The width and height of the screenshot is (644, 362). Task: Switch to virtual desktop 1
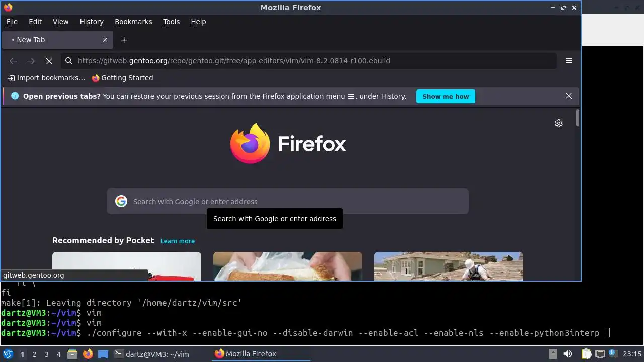(x=22, y=354)
